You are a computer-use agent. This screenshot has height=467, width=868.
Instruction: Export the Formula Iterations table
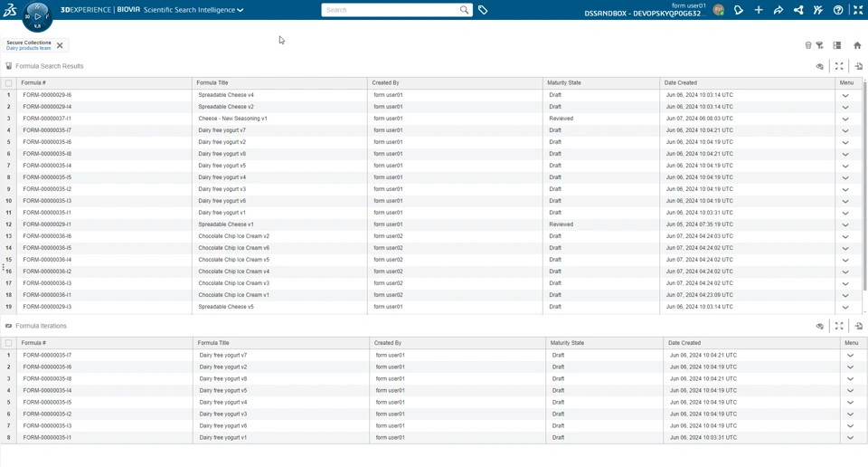(859, 326)
